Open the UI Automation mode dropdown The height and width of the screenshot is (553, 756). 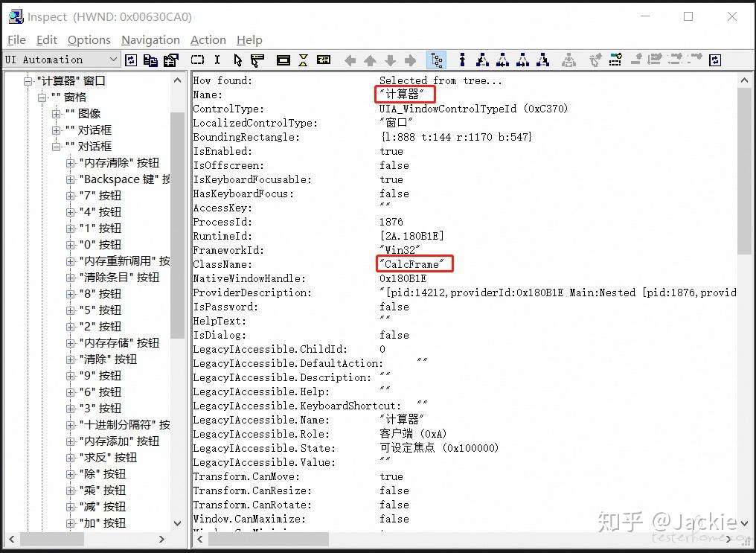click(x=113, y=60)
